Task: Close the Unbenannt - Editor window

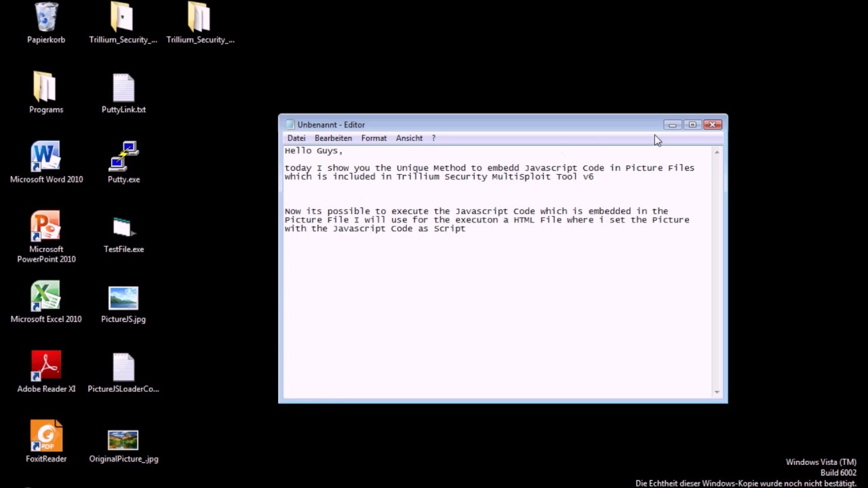Action: 713,125
